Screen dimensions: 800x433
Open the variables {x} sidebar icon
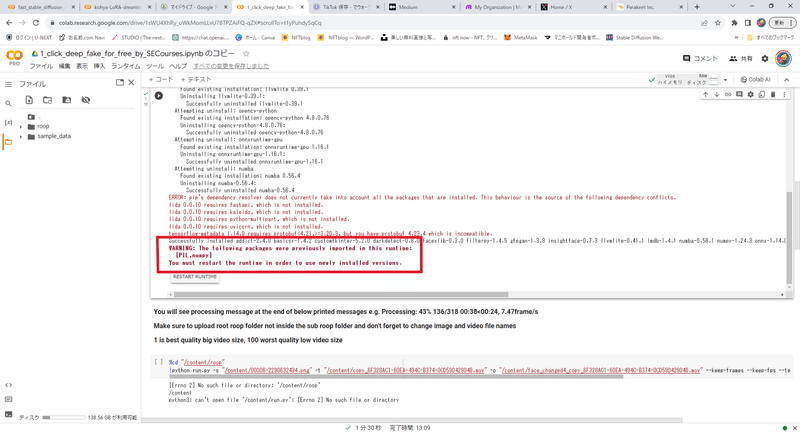[8, 122]
